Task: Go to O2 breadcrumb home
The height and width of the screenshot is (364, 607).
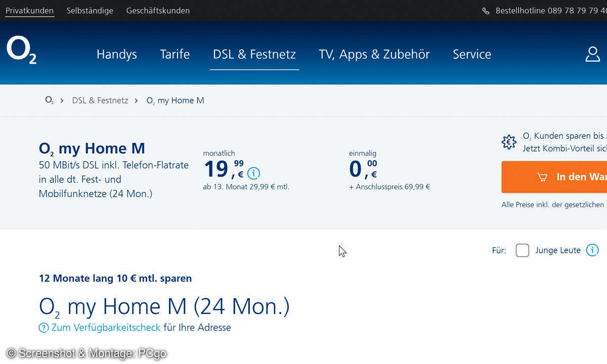Action: (50, 100)
